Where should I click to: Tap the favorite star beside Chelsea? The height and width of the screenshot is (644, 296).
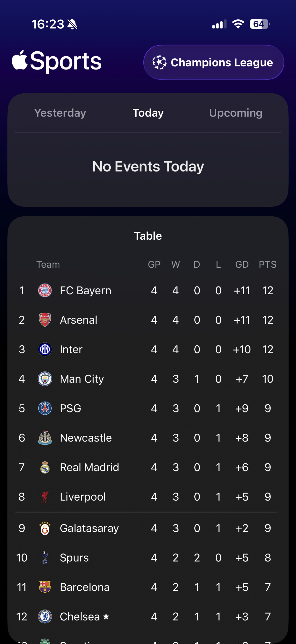tap(106, 617)
